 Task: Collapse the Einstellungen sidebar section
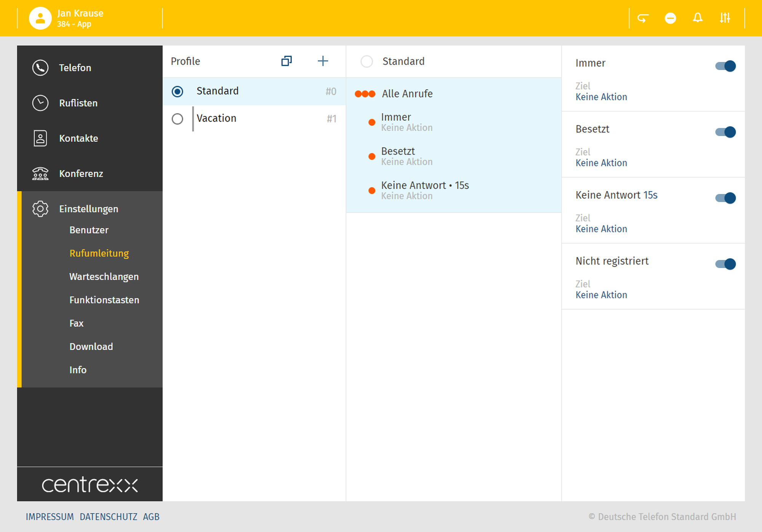[88, 209]
